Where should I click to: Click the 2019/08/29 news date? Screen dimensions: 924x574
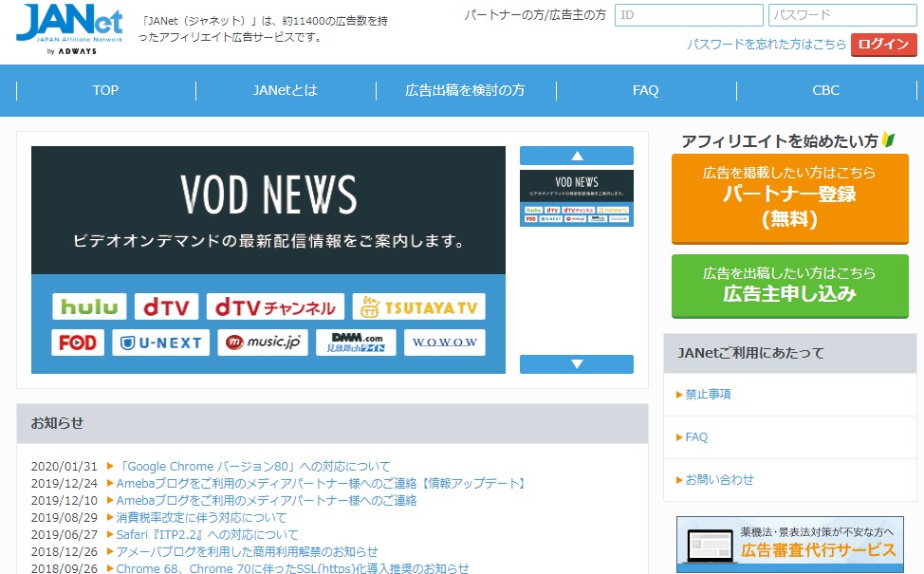(65, 517)
